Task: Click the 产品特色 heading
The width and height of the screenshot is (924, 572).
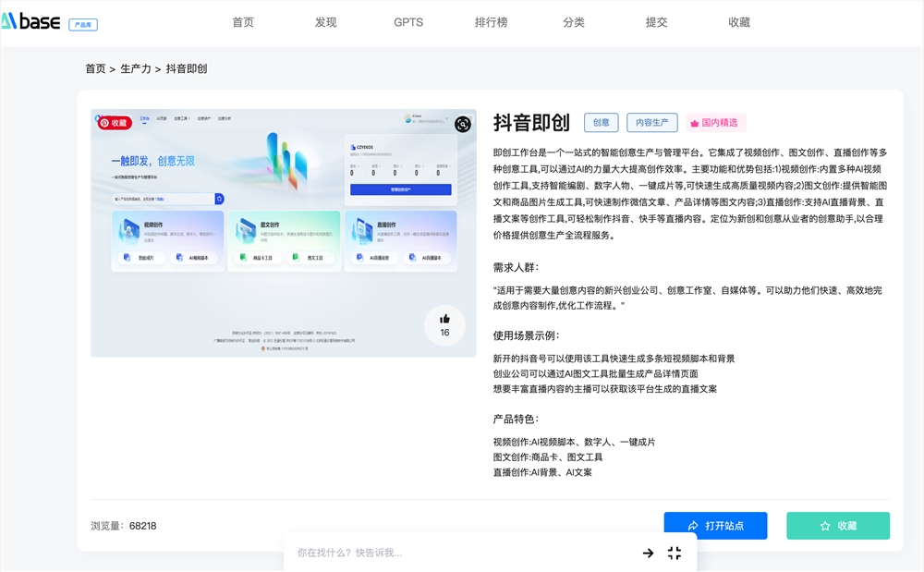Action: (517, 420)
